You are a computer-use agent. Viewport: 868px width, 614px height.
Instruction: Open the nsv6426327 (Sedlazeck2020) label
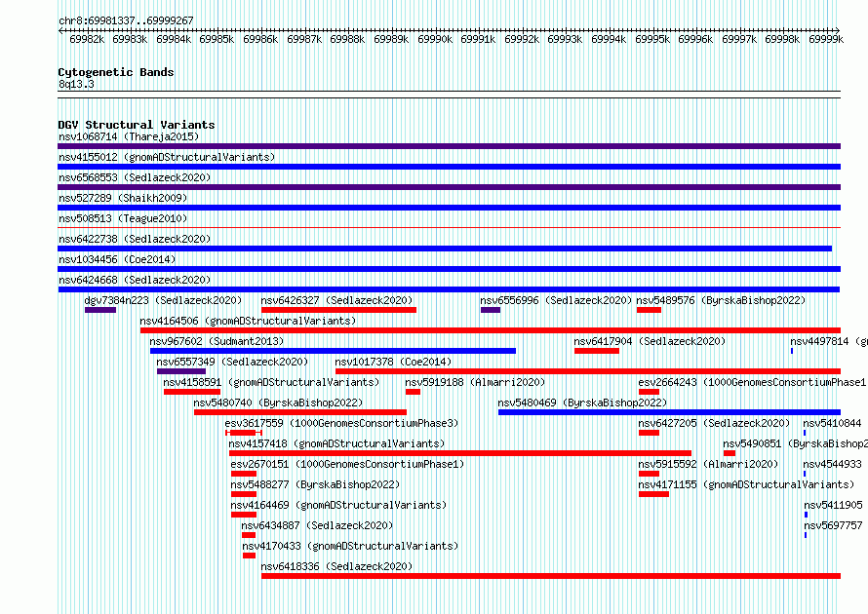(336, 300)
